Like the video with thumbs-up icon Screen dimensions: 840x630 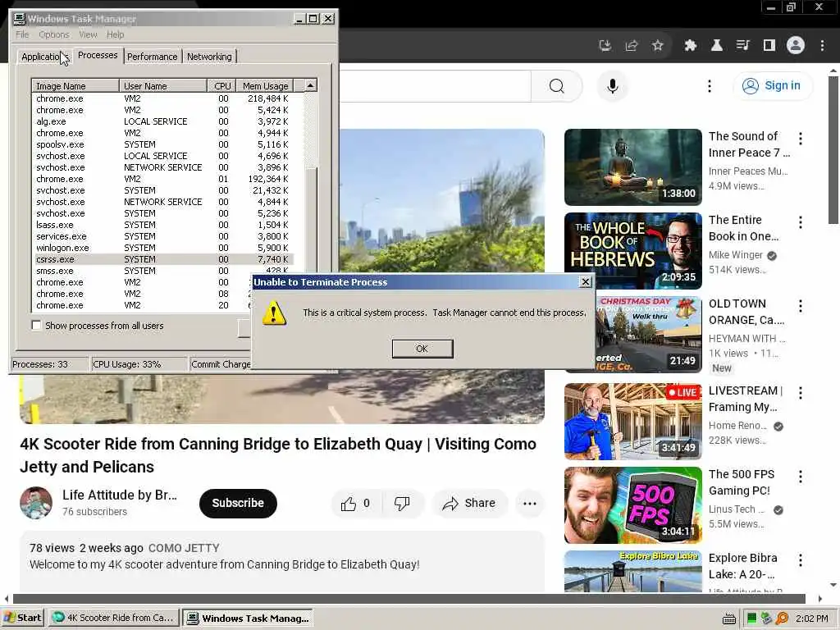pos(349,504)
